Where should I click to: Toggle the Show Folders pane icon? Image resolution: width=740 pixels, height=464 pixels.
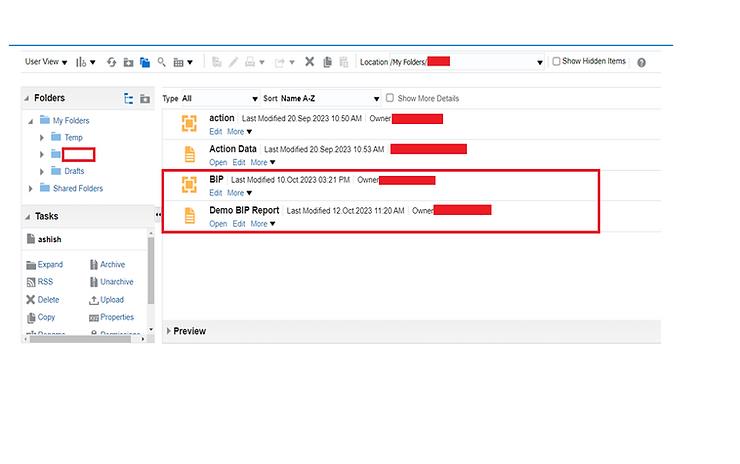(x=145, y=62)
